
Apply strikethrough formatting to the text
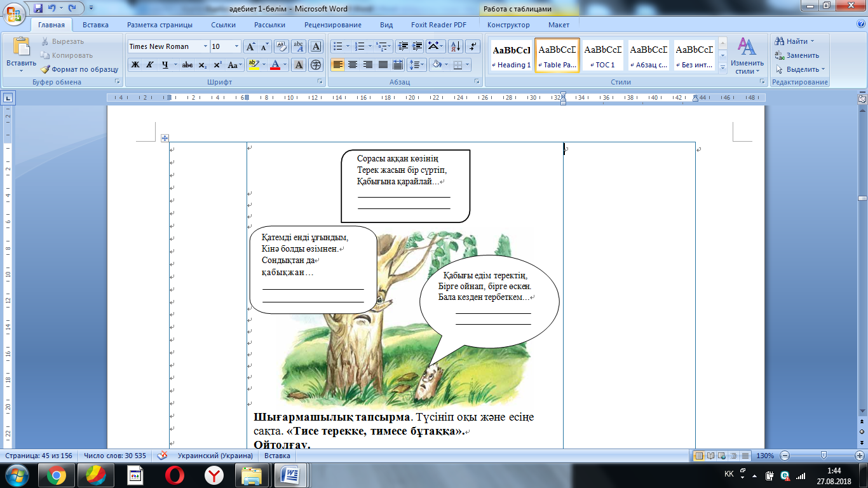[187, 65]
